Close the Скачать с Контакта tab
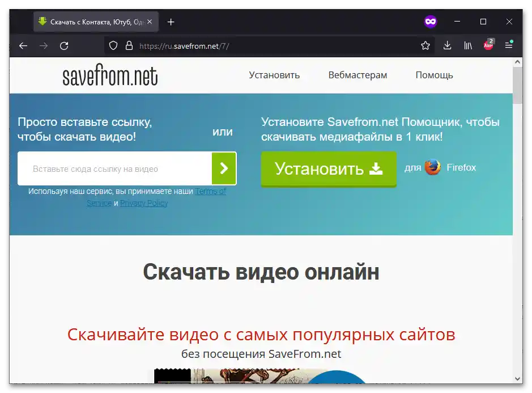This screenshot has width=532, height=393. coord(150,22)
